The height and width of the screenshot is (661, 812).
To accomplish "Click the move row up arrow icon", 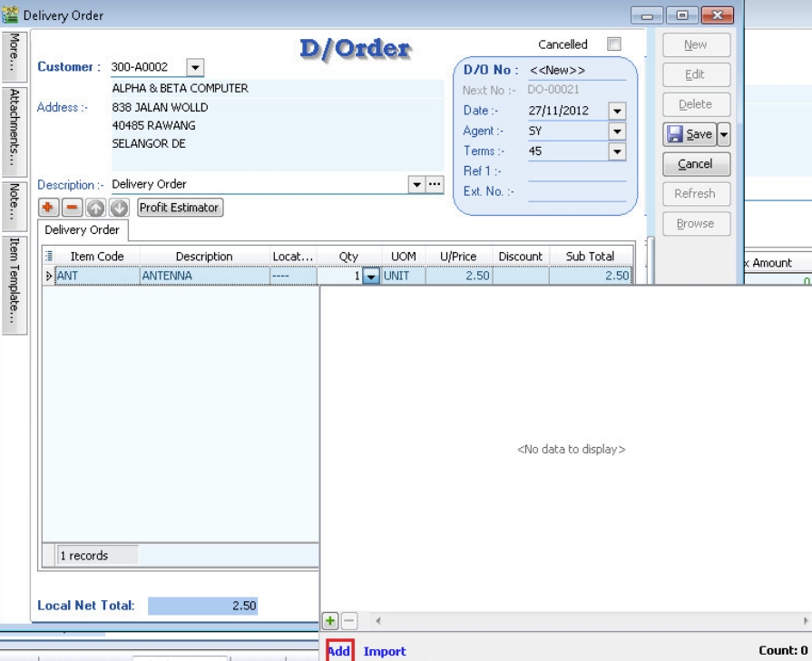I will tap(95, 208).
